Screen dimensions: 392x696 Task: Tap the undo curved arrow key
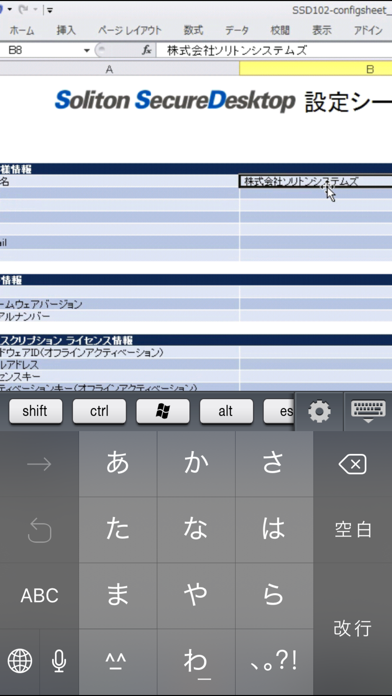coord(39,530)
